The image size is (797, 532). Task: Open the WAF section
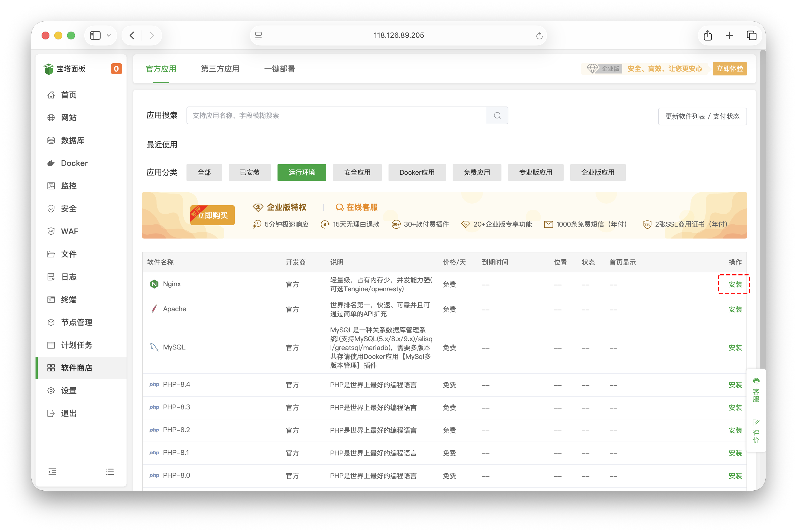pyautogui.click(x=69, y=231)
